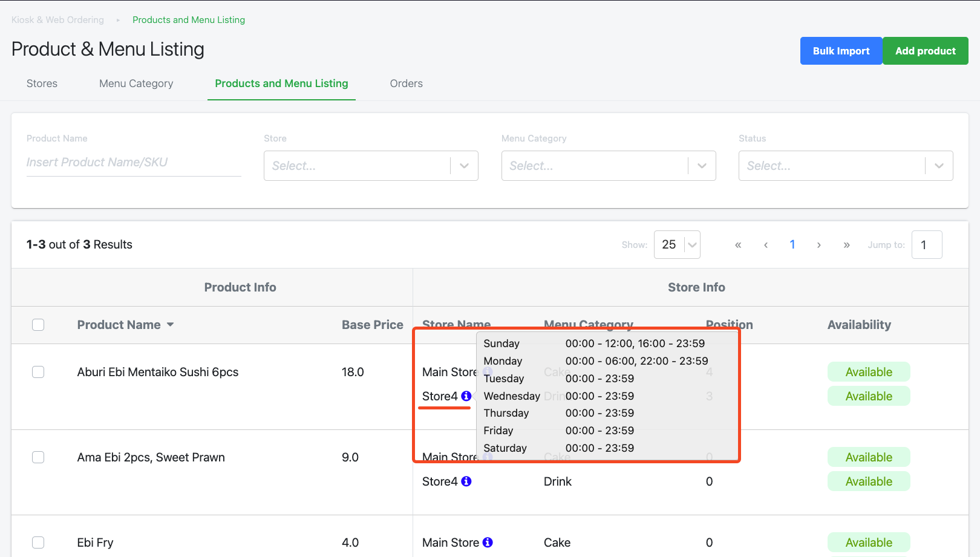This screenshot has height=557, width=980.
Task: Switch to the Menu Category tab
Action: point(136,83)
